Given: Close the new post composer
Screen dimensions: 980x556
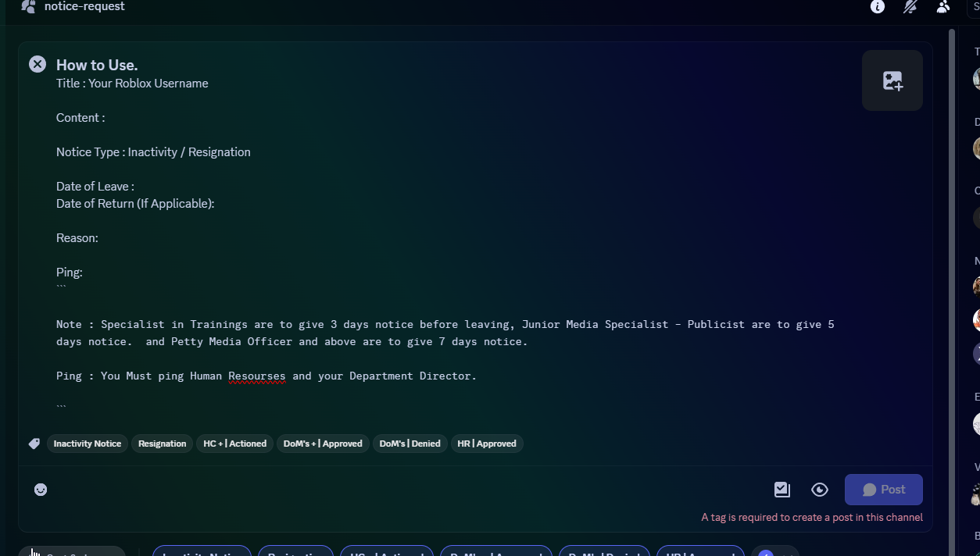Looking at the screenshot, I should 38,64.
